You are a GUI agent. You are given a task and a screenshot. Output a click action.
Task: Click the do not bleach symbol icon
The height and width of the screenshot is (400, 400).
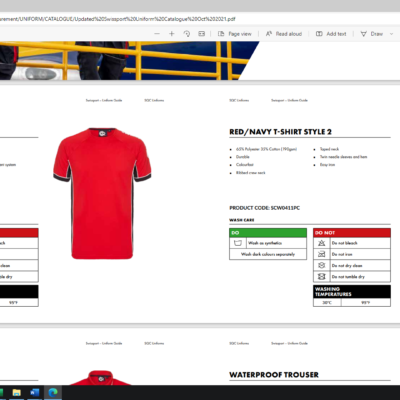[321, 243]
